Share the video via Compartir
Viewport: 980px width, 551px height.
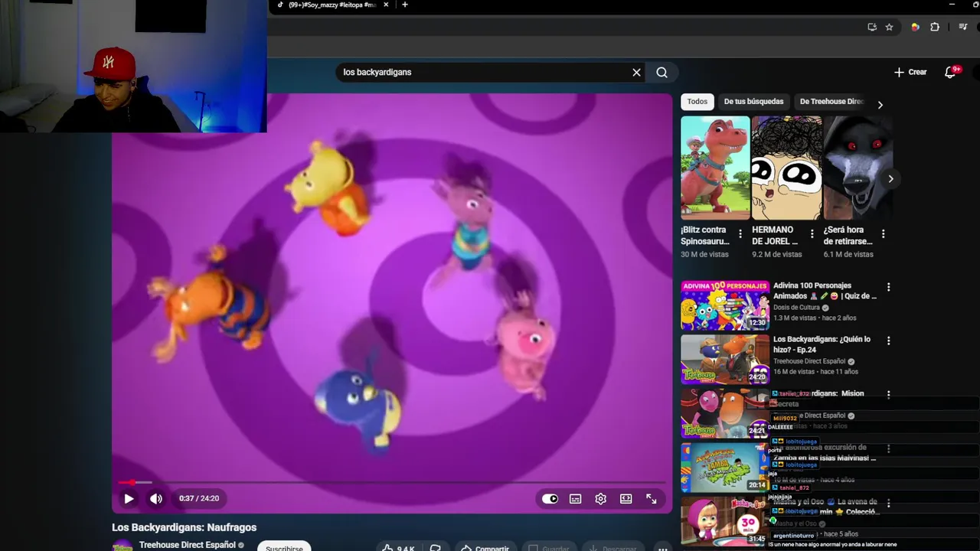(x=485, y=548)
